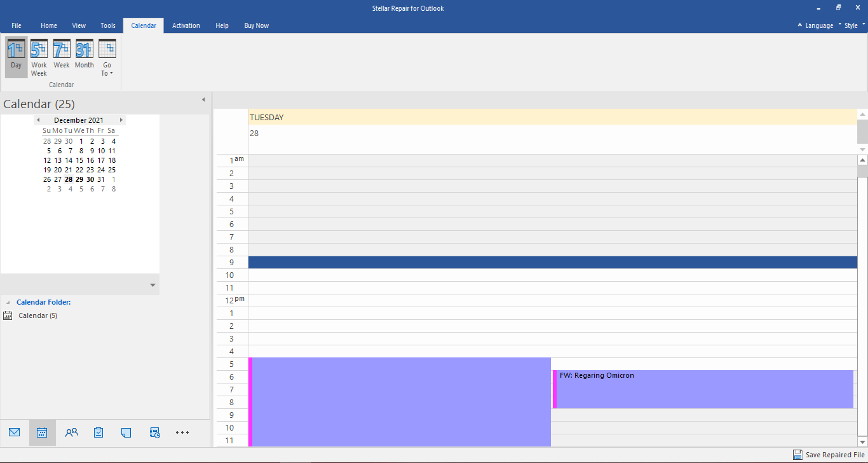Select the highlighted 9 am time slot

[553, 262]
